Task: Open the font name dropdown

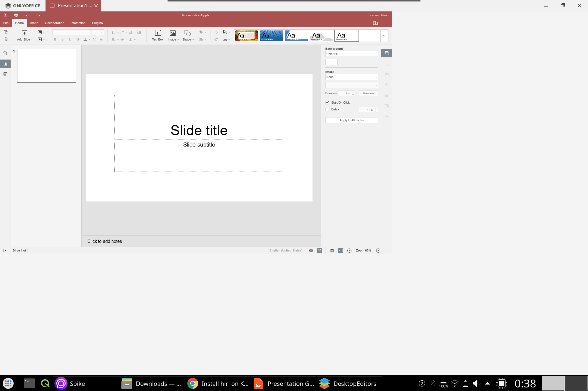Action: click(x=72, y=32)
